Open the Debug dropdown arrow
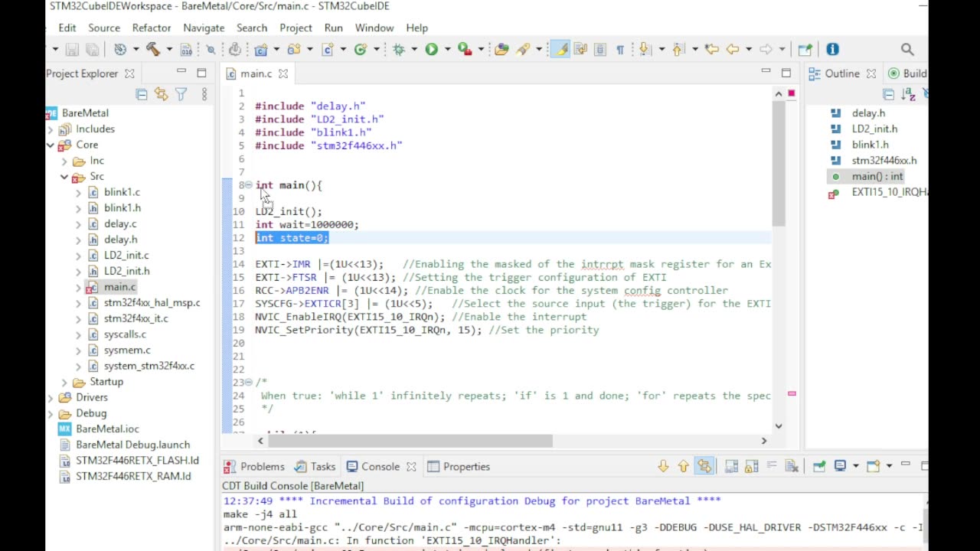 click(x=414, y=49)
